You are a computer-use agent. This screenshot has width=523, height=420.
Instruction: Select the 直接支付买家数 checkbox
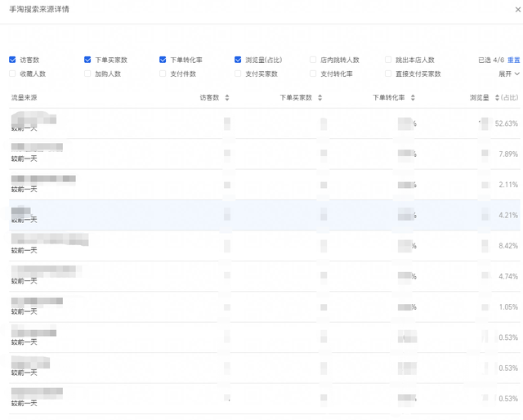[x=388, y=74]
